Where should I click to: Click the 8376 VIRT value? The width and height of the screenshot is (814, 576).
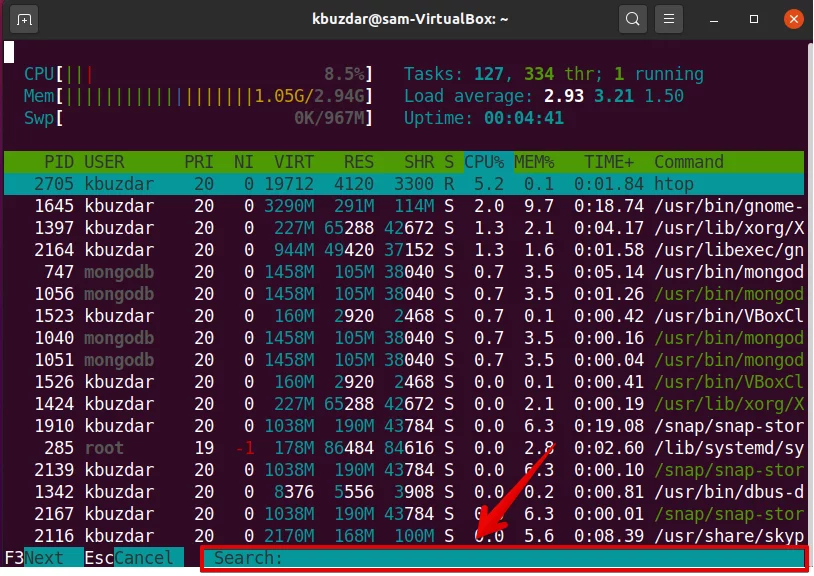click(x=294, y=492)
